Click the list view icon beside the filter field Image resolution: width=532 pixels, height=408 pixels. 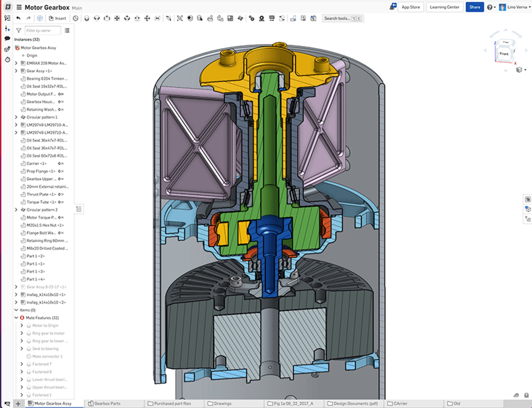pyautogui.click(x=67, y=30)
